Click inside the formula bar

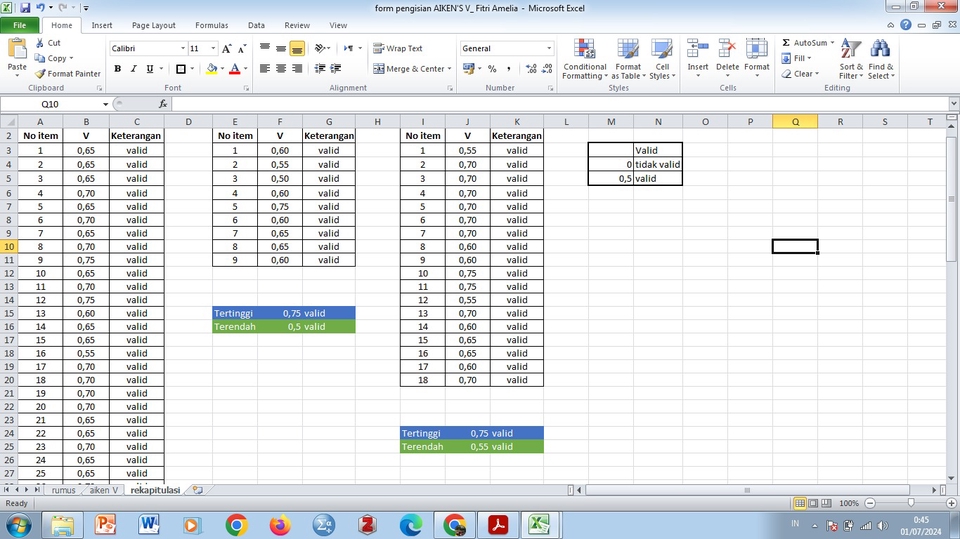tap(560, 104)
